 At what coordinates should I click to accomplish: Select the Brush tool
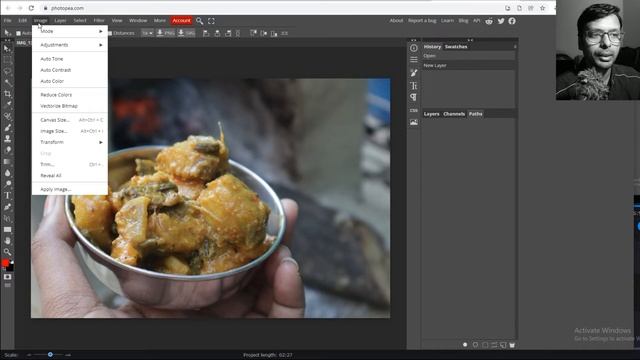coord(7,128)
